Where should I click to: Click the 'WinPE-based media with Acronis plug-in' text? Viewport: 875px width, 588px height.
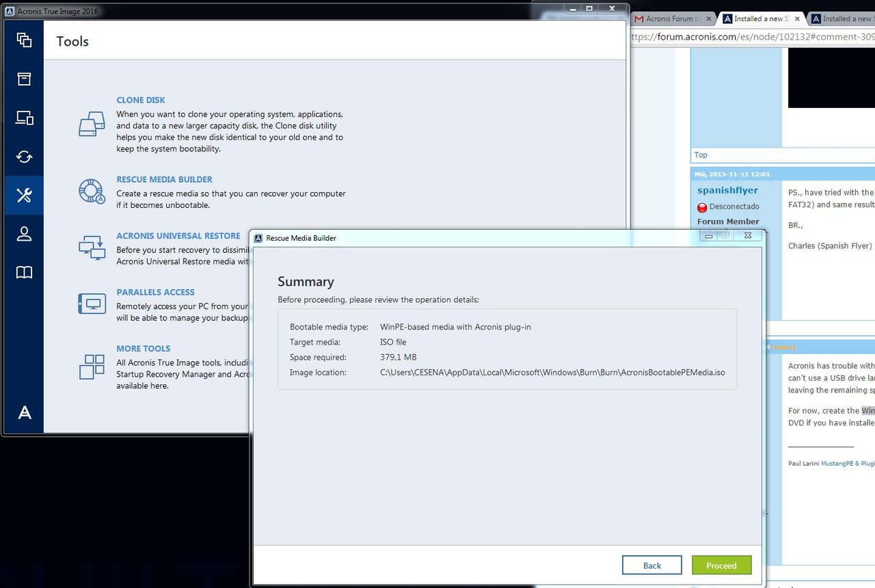click(455, 327)
